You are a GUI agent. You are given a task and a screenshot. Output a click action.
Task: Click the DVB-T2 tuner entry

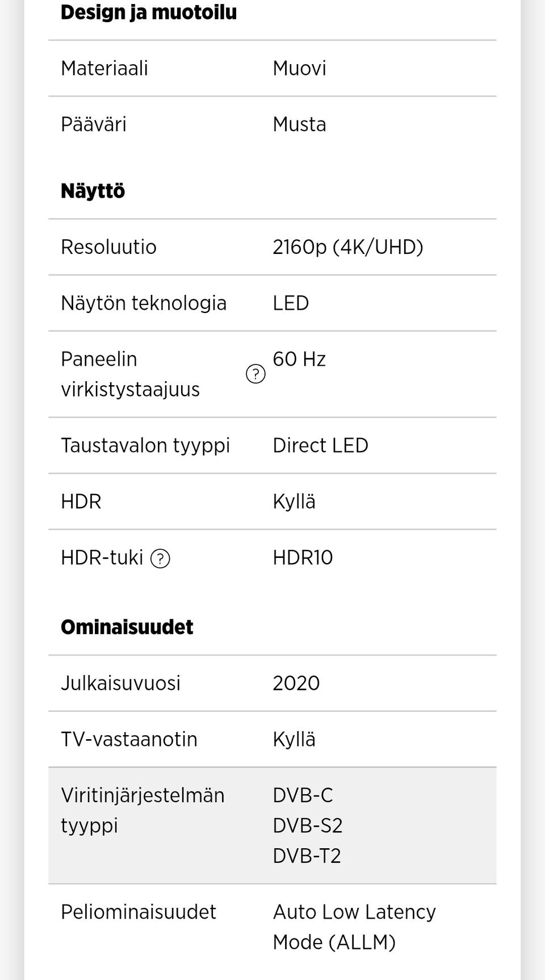click(307, 856)
